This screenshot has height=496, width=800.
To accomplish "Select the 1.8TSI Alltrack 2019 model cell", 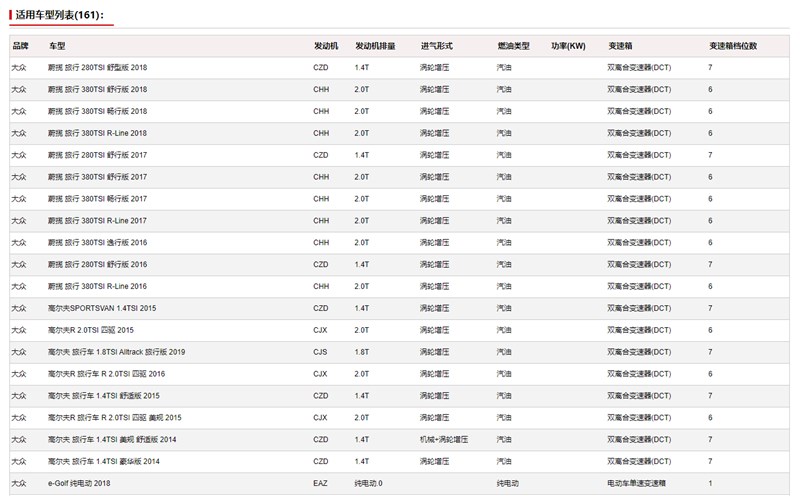I will click(116, 352).
